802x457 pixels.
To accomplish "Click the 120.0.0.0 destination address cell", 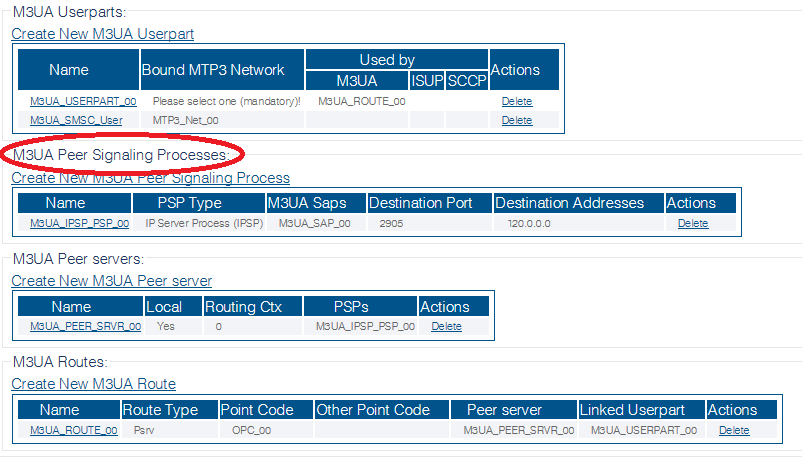I will pos(529,224).
